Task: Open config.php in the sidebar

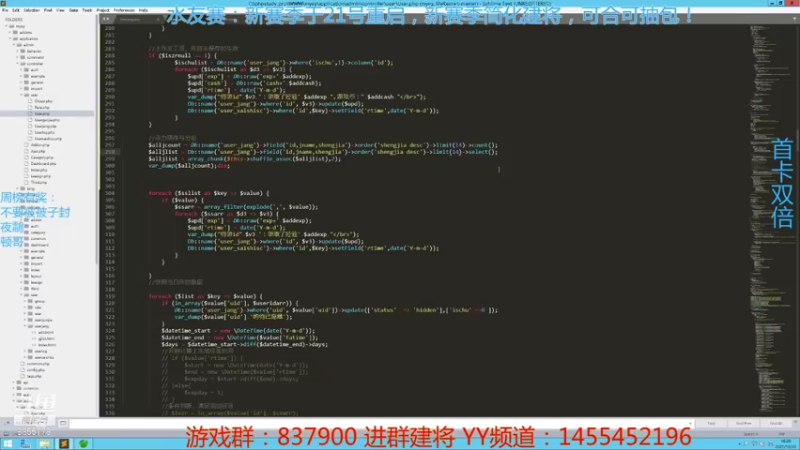Action: tap(34, 370)
